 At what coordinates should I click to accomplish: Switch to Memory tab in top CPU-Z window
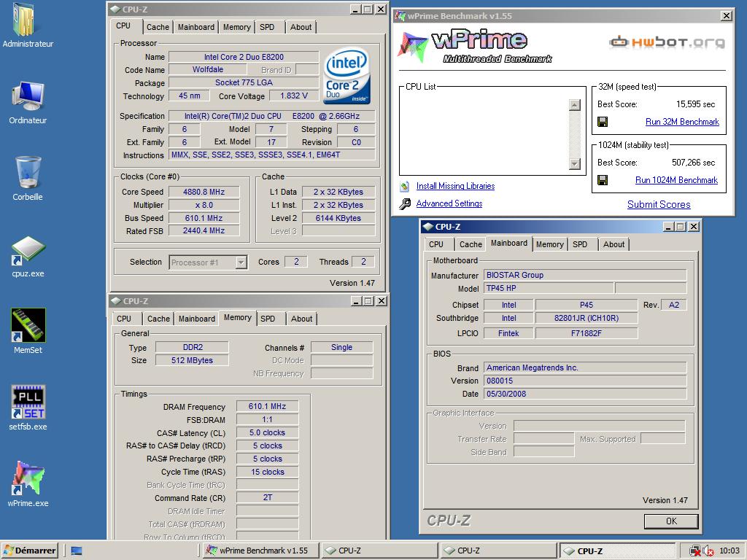click(237, 27)
